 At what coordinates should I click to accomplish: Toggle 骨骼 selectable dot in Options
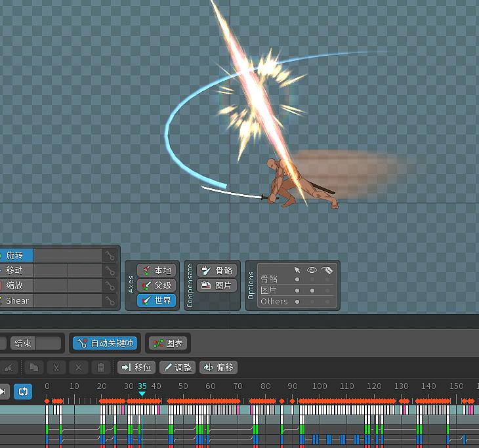click(x=297, y=279)
